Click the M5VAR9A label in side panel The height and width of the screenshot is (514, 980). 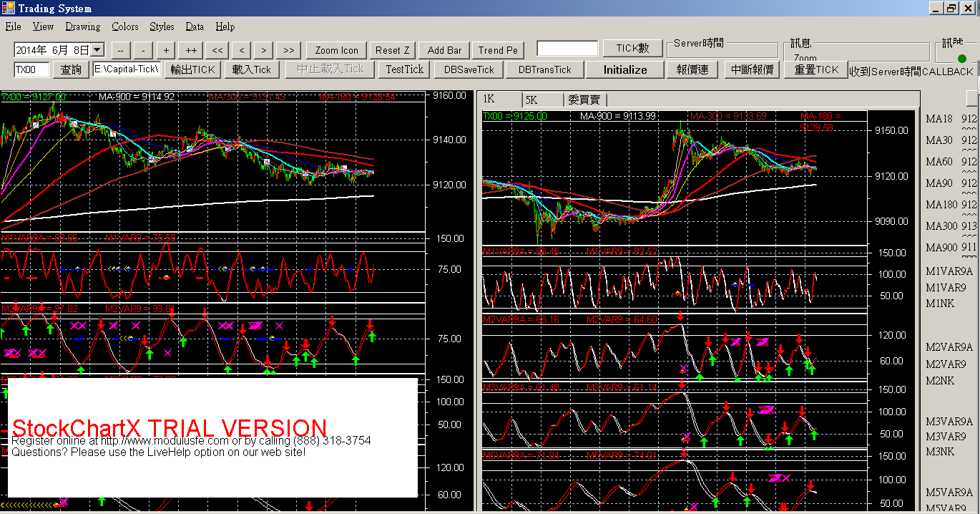pyautogui.click(x=949, y=493)
